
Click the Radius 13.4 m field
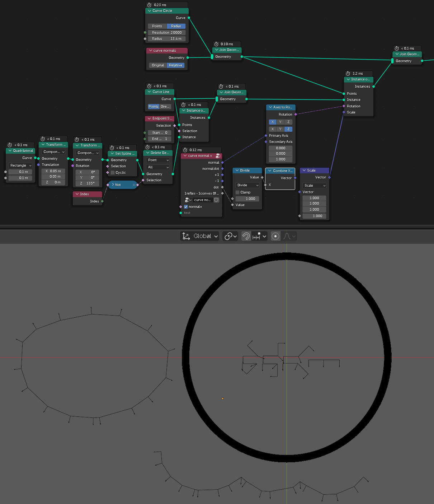pos(167,39)
